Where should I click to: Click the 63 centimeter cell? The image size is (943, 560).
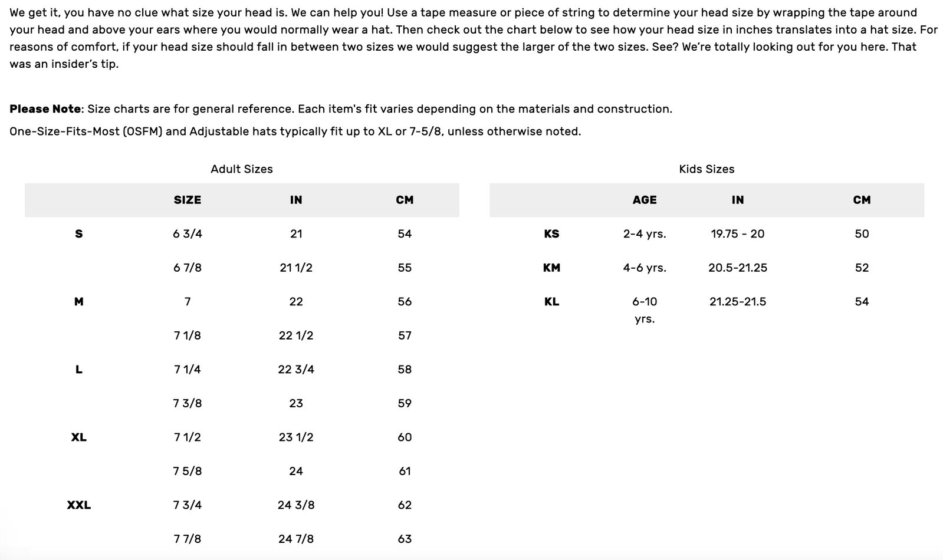(405, 539)
